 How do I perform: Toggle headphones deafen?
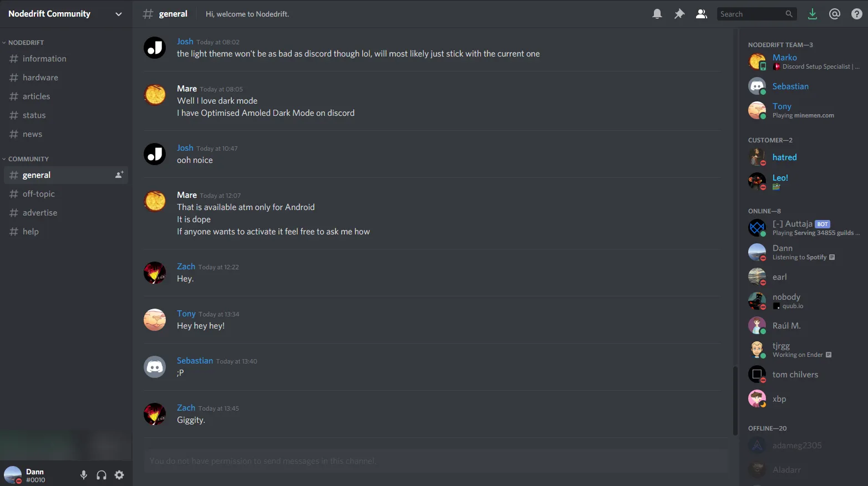point(101,475)
